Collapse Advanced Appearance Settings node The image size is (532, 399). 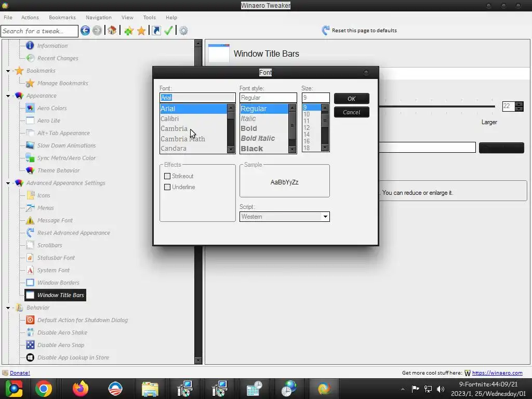[8, 183]
